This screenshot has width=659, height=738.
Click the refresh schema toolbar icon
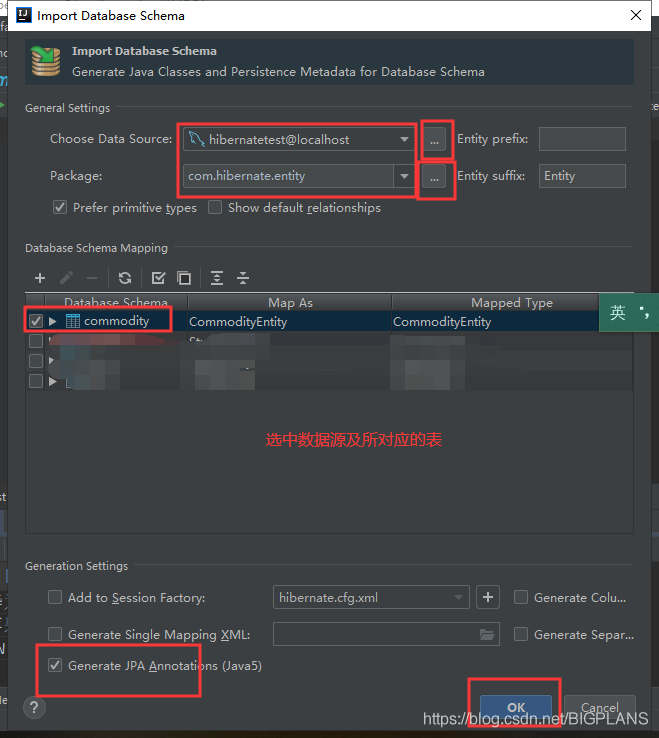[x=125, y=278]
